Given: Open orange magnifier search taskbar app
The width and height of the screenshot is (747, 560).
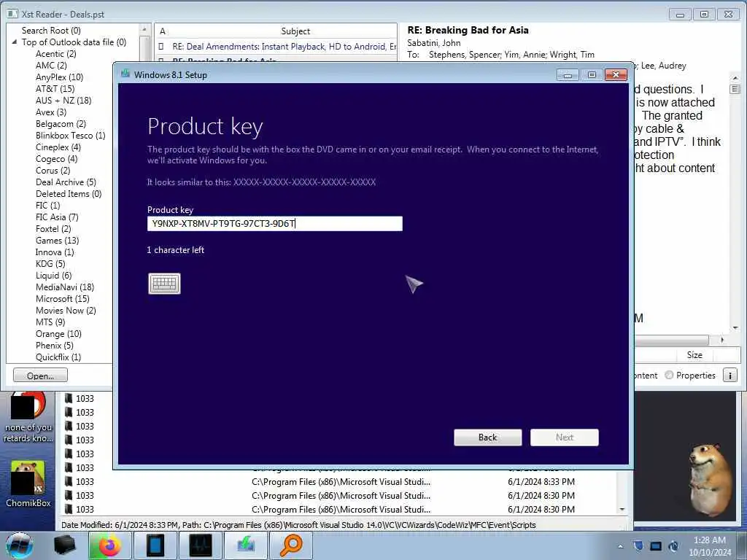Looking at the screenshot, I should [291, 545].
